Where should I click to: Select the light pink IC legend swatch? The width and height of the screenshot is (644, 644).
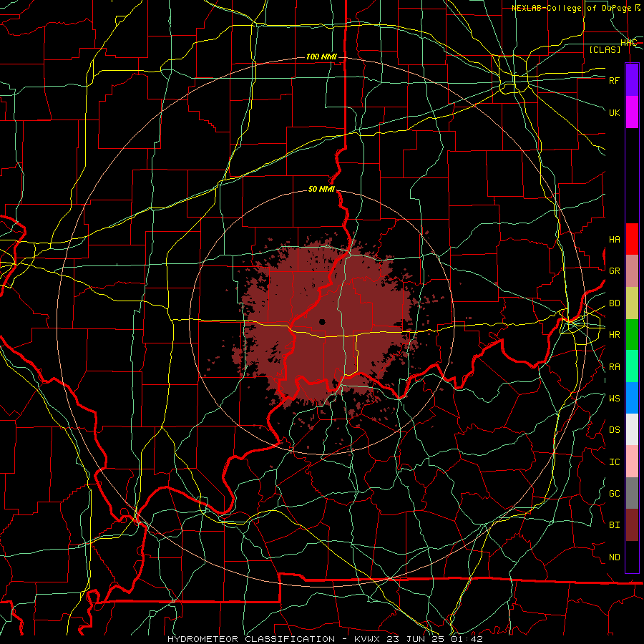[x=632, y=462]
